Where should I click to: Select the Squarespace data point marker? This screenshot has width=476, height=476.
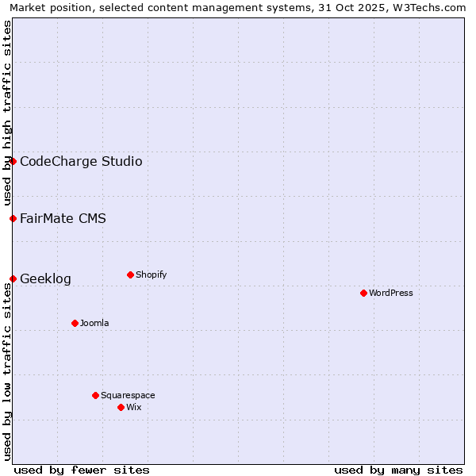pyautogui.click(x=95, y=395)
